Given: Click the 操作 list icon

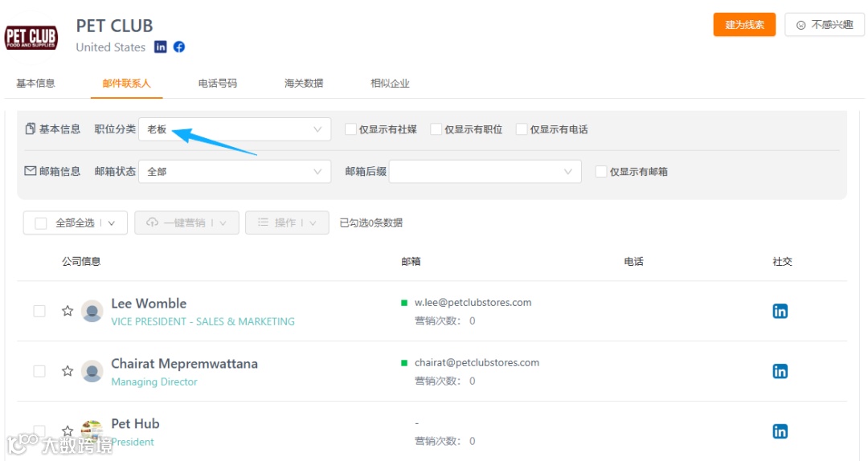Looking at the screenshot, I should (x=263, y=222).
